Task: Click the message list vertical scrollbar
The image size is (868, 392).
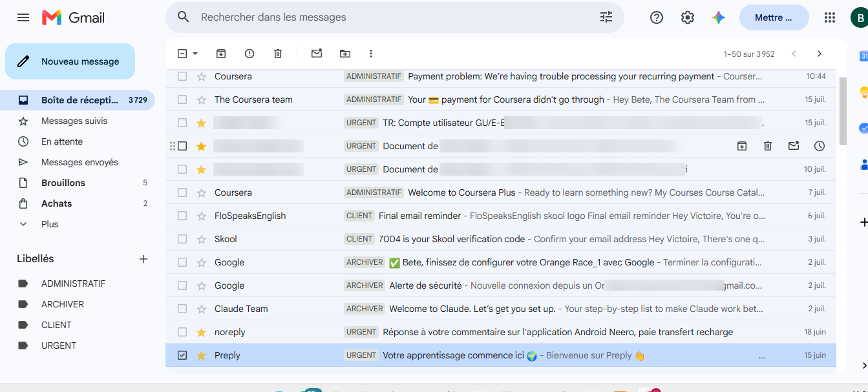Action: (x=842, y=110)
